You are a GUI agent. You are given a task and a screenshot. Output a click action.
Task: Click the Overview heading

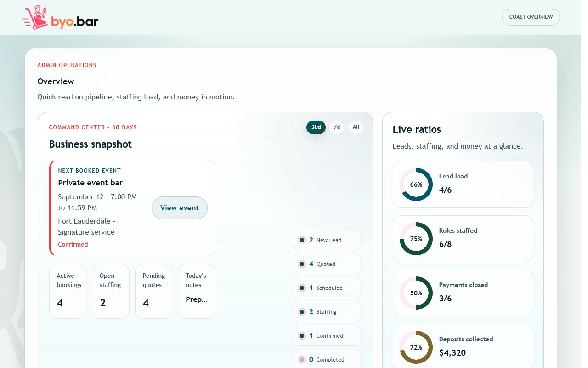56,81
